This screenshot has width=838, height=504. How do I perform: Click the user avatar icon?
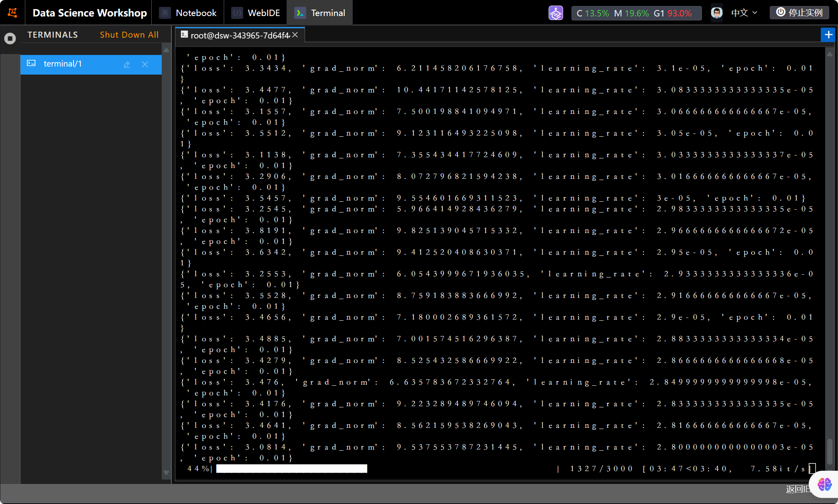click(716, 13)
